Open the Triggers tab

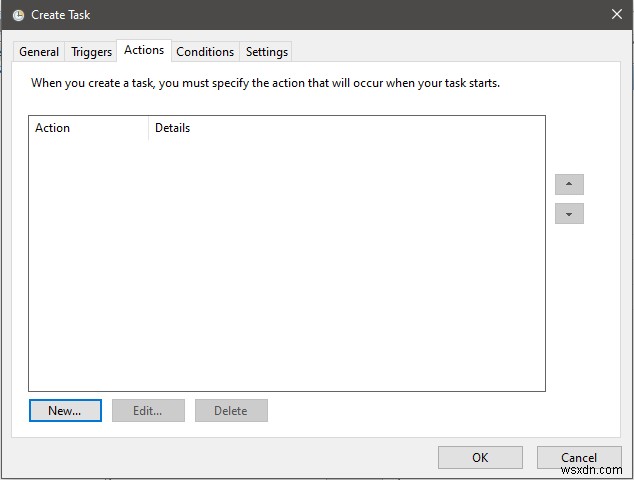click(91, 52)
